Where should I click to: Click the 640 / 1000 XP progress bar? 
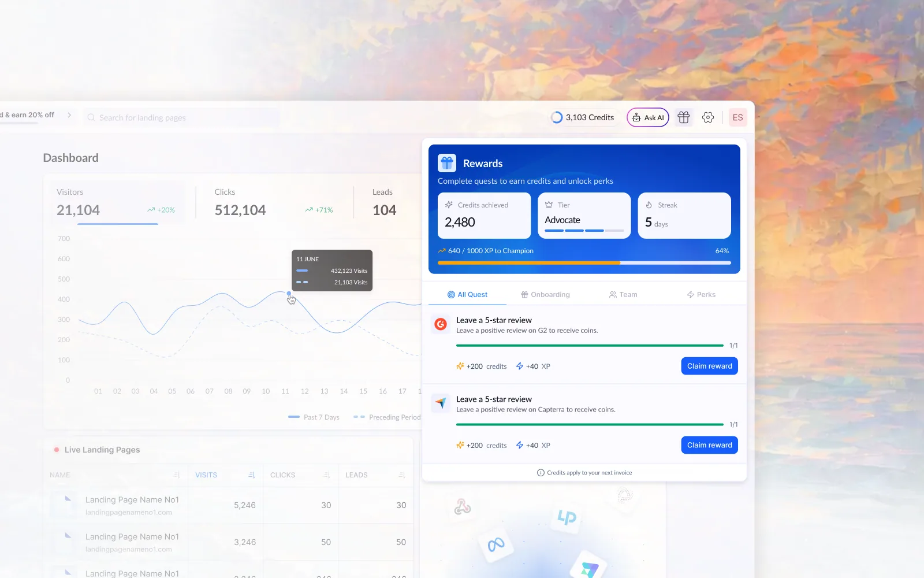[x=584, y=263]
